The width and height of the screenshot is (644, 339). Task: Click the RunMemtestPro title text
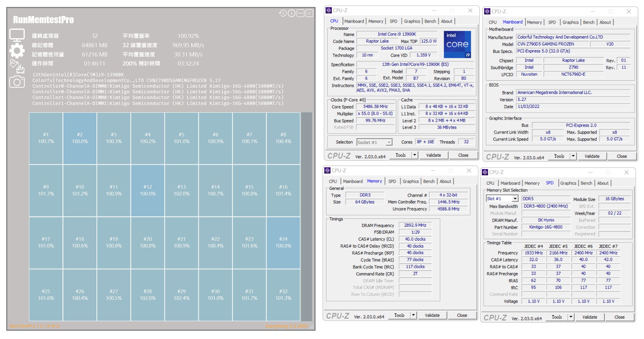44,20
